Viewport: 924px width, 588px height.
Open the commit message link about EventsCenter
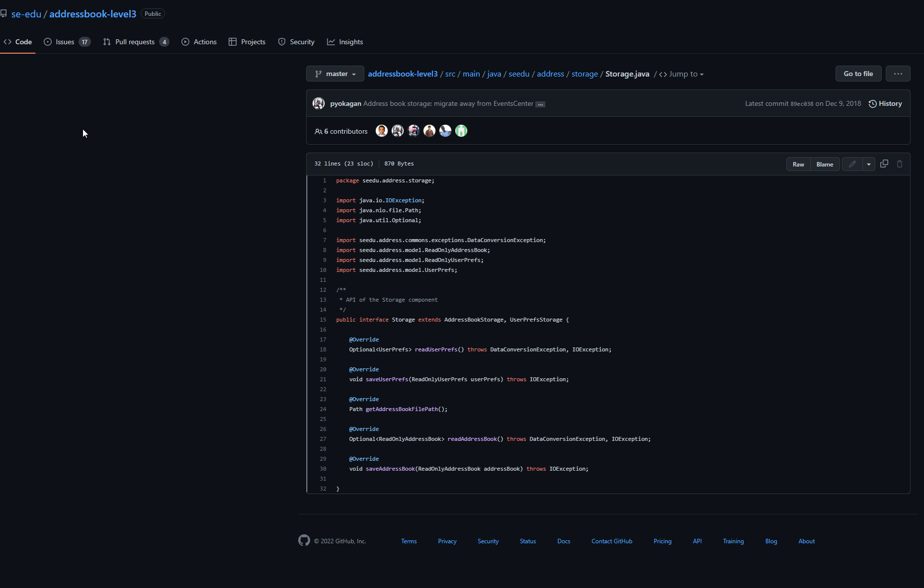coord(448,103)
